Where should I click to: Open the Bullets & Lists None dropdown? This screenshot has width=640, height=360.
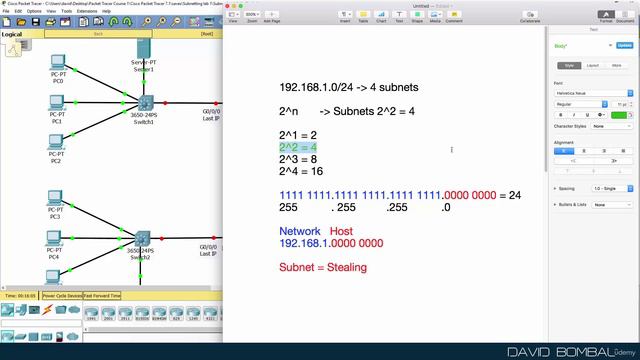click(x=612, y=205)
